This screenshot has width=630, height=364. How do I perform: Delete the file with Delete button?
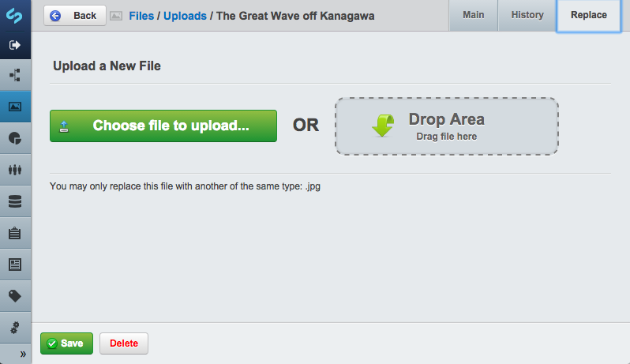tap(124, 343)
